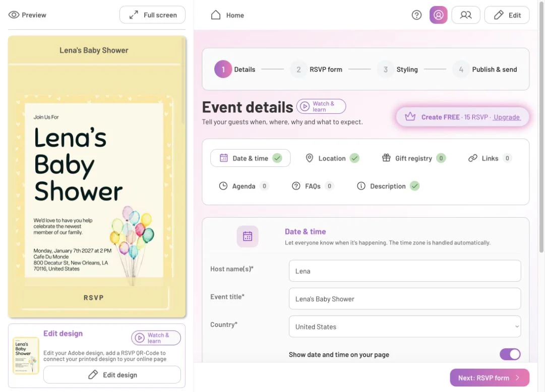The image size is (545, 392).
Task: Click the Gift registry gift icon
Action: 386,158
